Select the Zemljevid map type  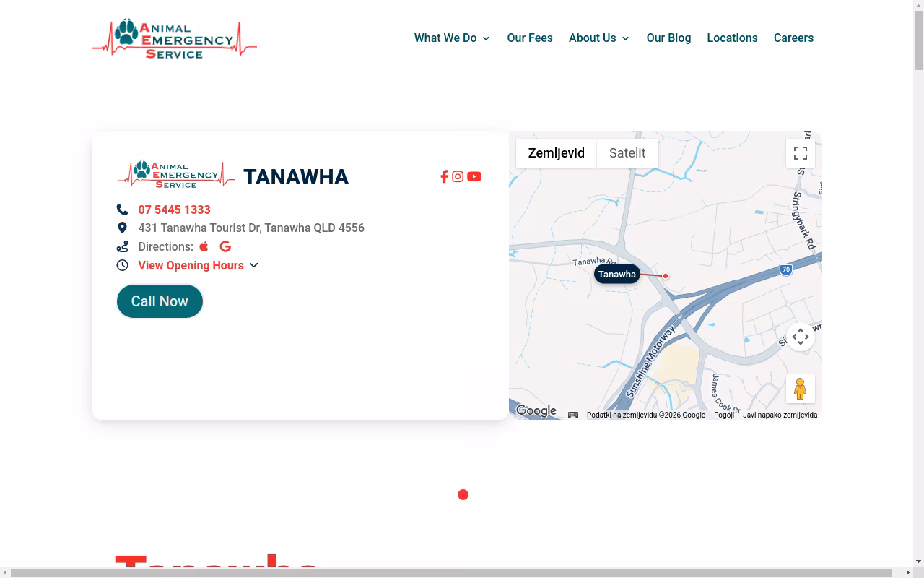click(557, 153)
